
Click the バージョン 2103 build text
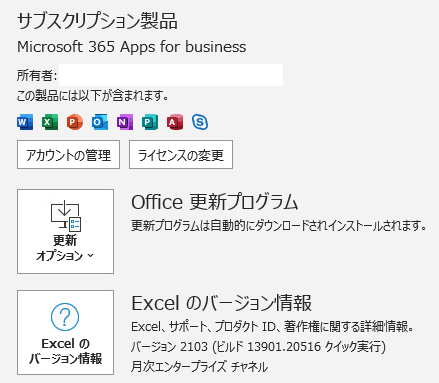point(258,347)
